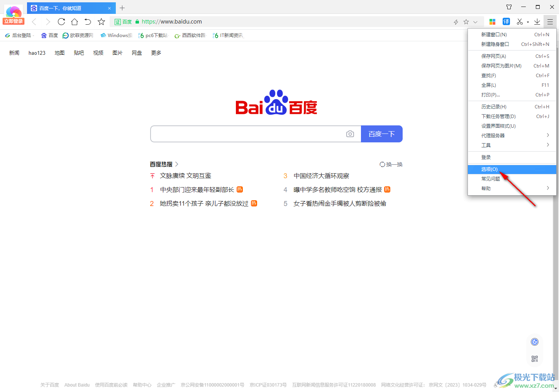Click the 立即登录 login badge
The image size is (559, 392).
point(14,21)
